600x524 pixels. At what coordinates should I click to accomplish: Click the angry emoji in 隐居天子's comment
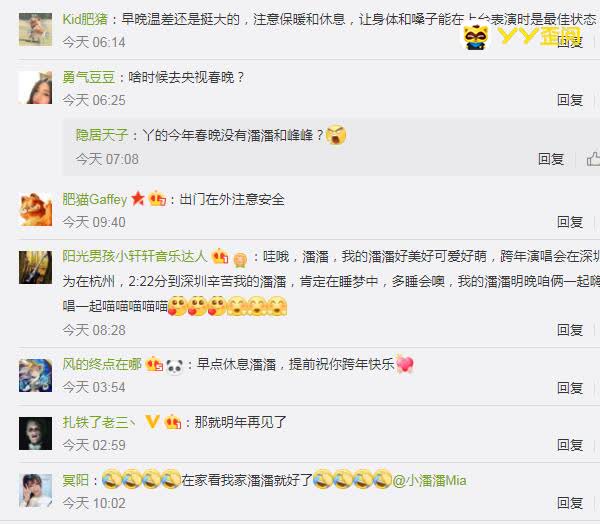click(x=336, y=135)
